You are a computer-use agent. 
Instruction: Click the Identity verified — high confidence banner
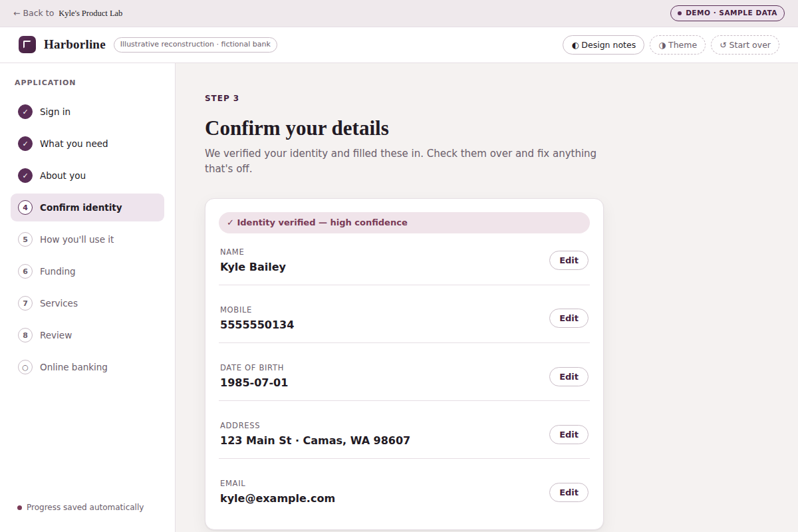click(x=404, y=223)
